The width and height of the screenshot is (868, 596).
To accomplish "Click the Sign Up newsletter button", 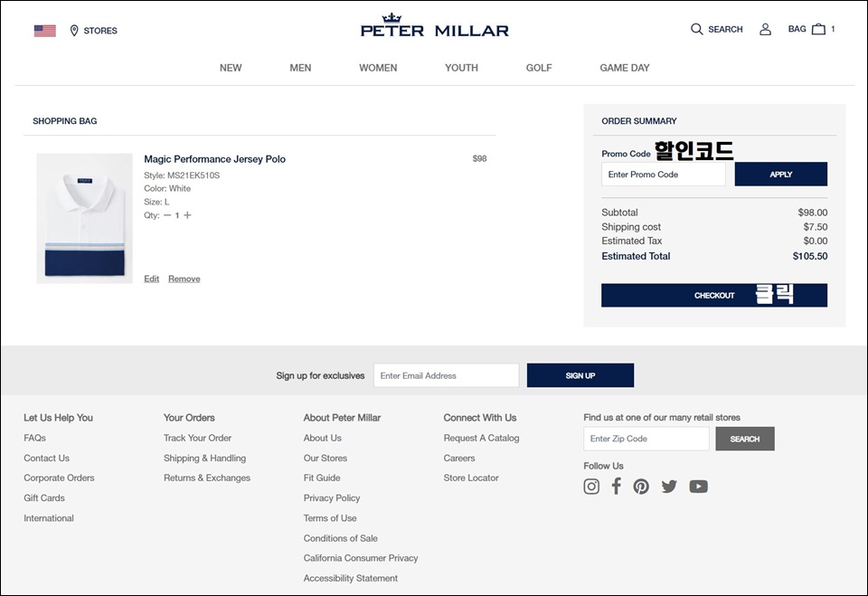I will coord(580,375).
